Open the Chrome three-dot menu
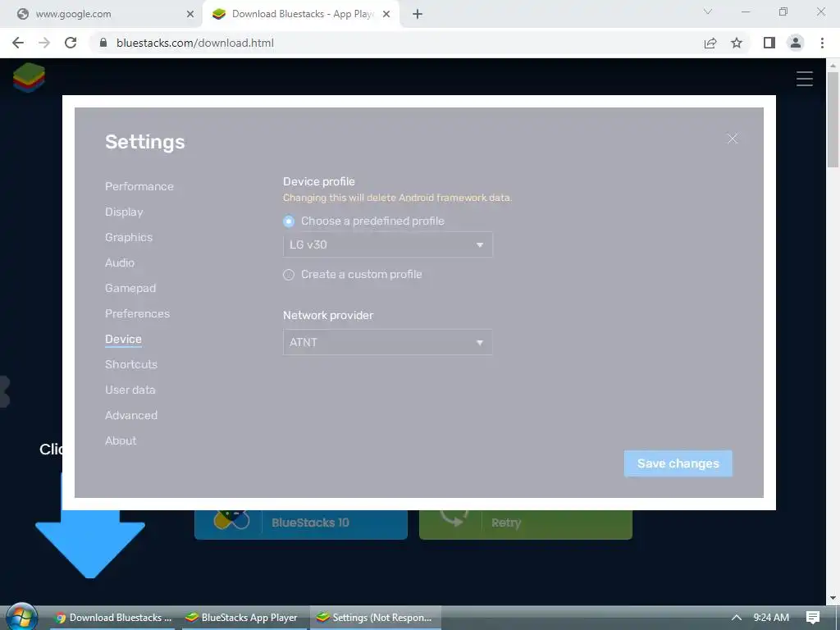Viewport: 840px width, 630px height. click(822, 43)
